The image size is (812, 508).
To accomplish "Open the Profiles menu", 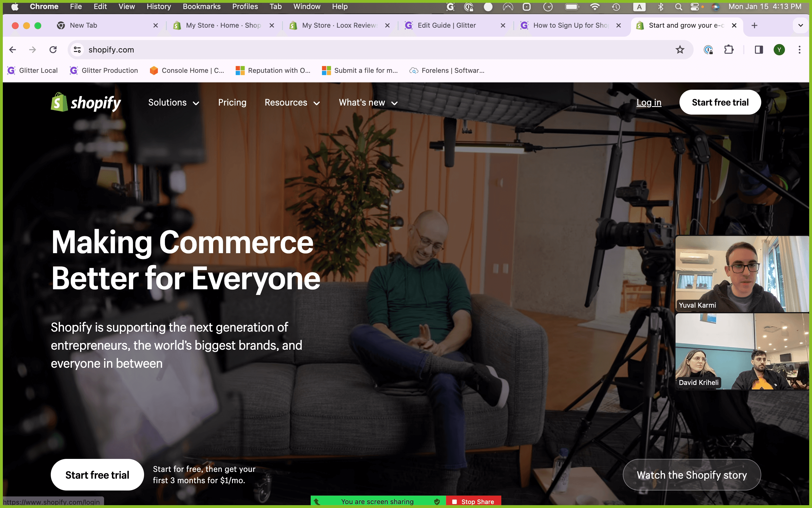I will click(245, 7).
